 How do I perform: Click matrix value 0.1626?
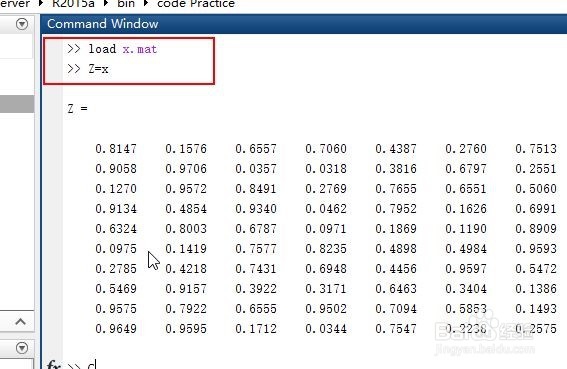466,209
